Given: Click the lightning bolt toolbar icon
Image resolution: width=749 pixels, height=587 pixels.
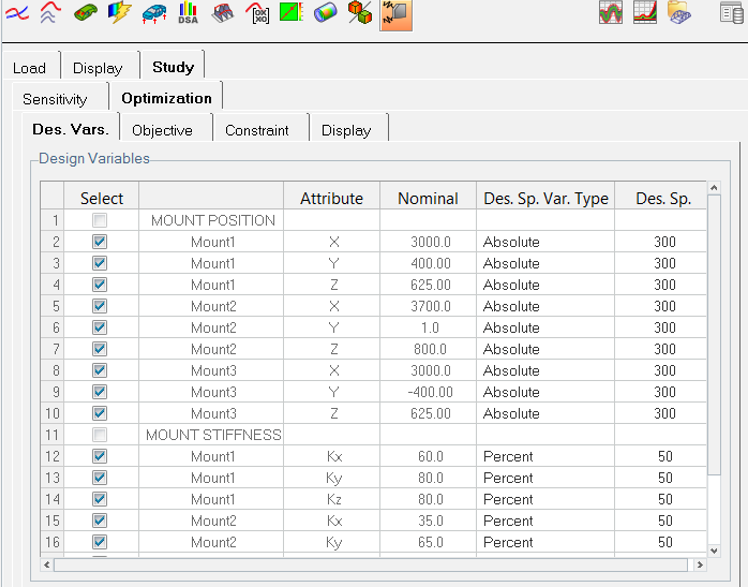Looking at the screenshot, I should point(120,13).
